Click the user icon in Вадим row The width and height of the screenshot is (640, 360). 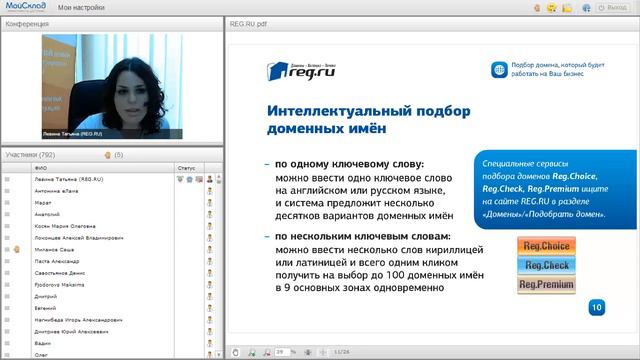(210, 343)
